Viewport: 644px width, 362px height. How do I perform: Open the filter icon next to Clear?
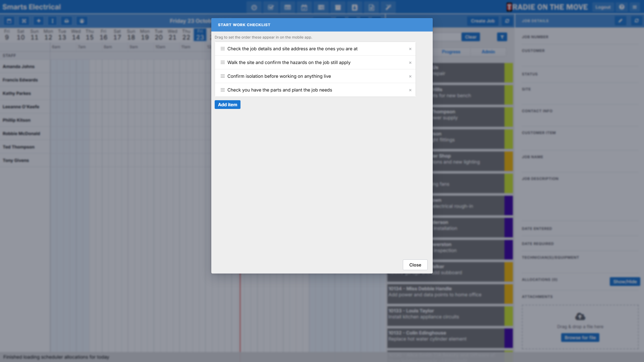click(502, 37)
